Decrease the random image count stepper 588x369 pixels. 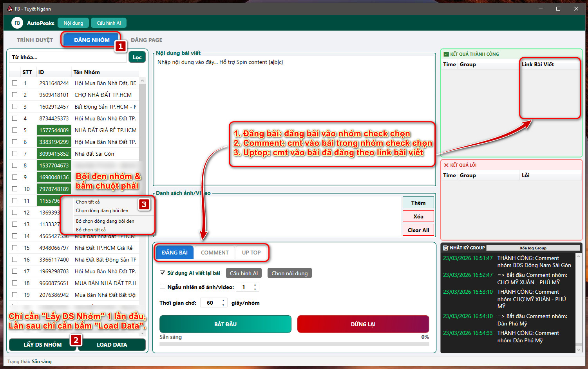click(x=255, y=289)
